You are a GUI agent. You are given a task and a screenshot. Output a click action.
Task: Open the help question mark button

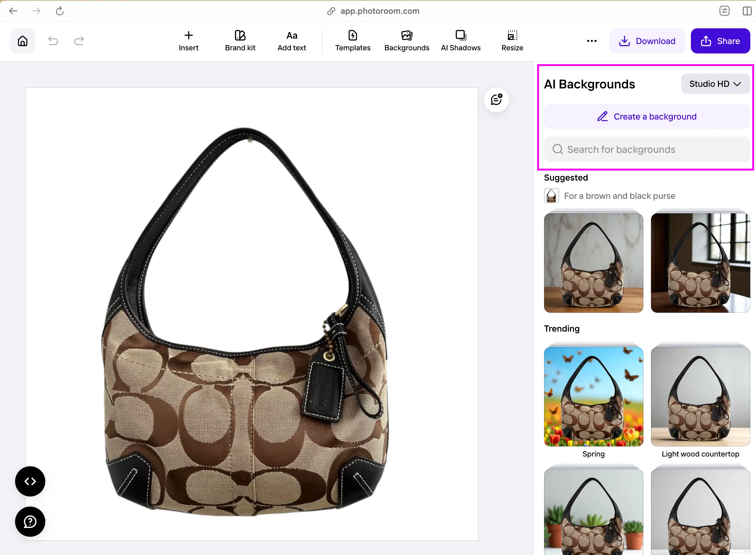tap(30, 522)
